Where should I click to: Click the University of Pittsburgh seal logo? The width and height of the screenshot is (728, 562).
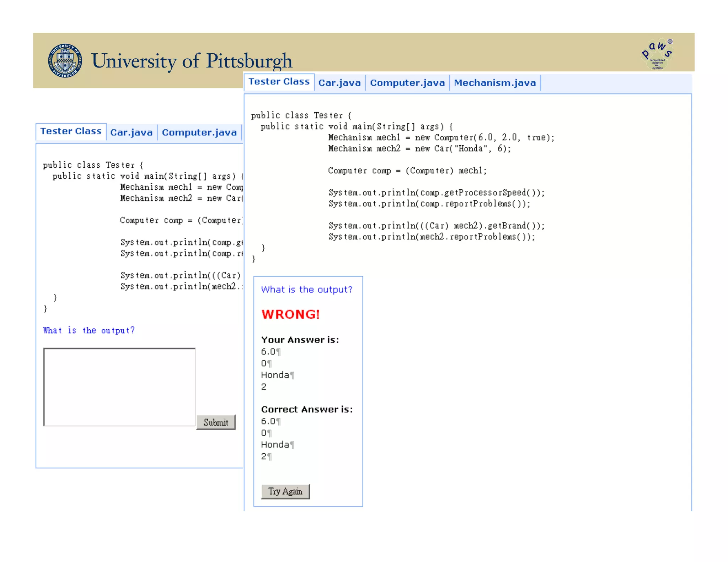pos(65,61)
